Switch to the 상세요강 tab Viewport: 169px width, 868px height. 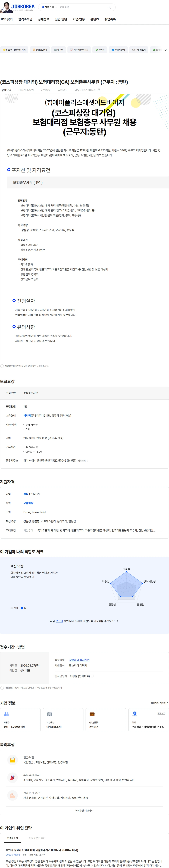tap(6, 90)
